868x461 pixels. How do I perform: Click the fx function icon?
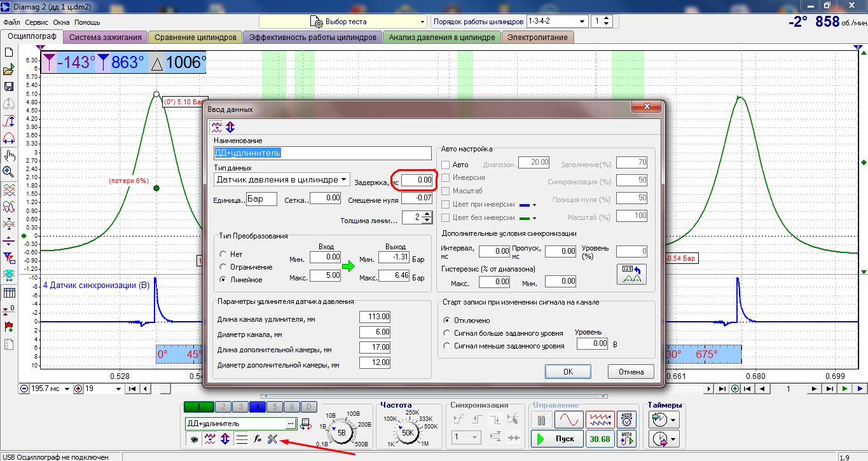coord(258,439)
